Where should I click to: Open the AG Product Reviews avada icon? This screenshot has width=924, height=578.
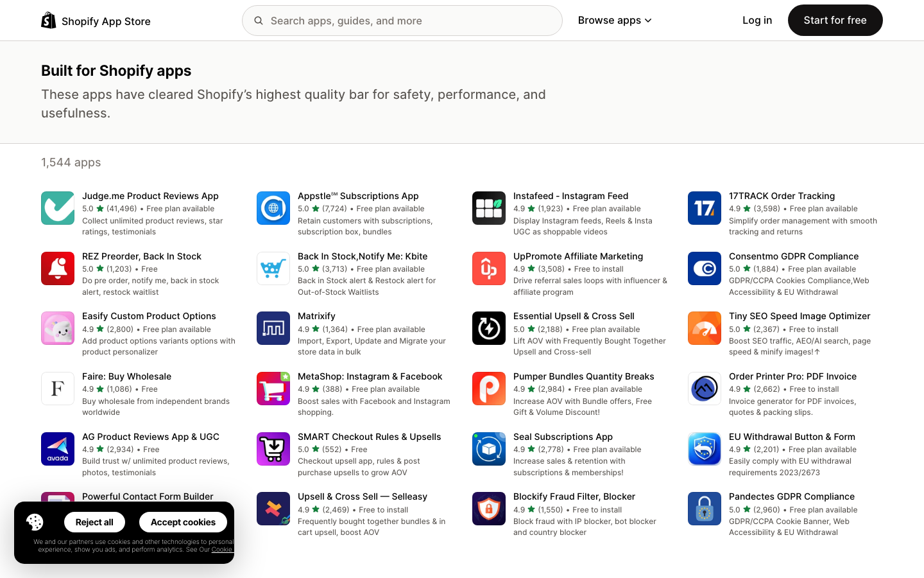(58, 449)
